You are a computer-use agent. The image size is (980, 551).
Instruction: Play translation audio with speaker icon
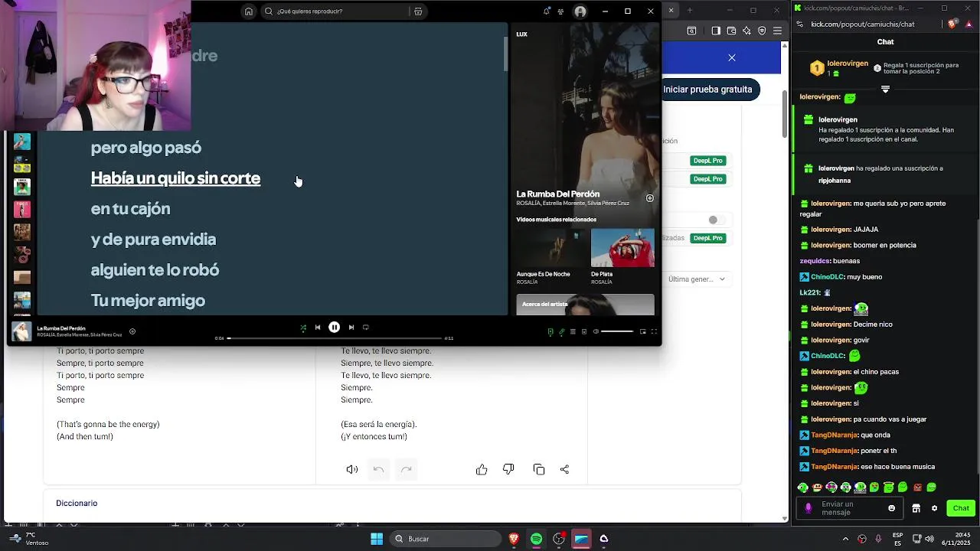click(x=352, y=470)
